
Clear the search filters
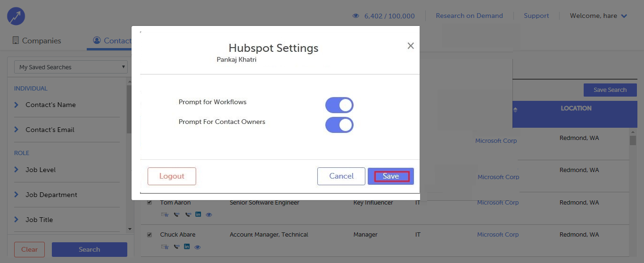coord(29,249)
